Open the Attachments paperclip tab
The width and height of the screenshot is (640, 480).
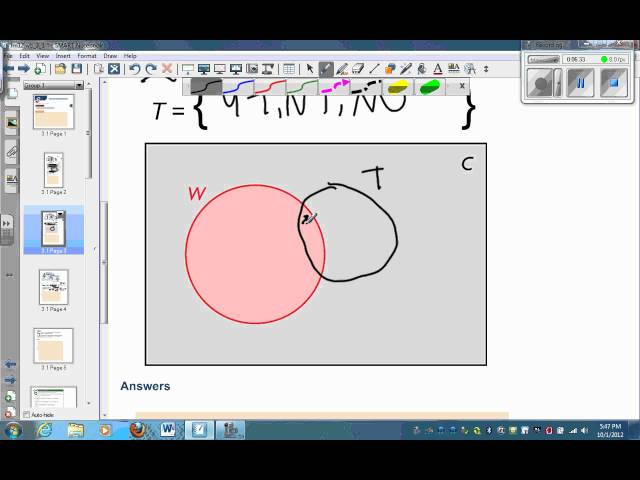click(12, 151)
